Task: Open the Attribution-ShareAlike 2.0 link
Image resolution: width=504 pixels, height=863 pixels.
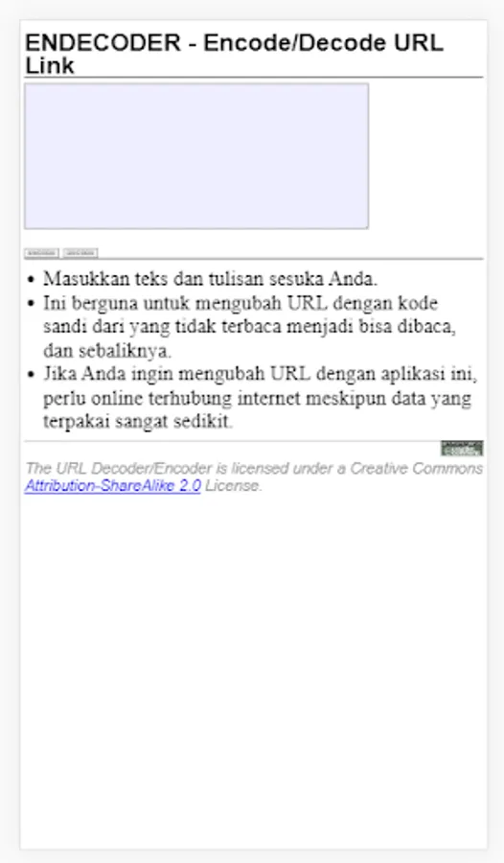Action: pos(113,486)
